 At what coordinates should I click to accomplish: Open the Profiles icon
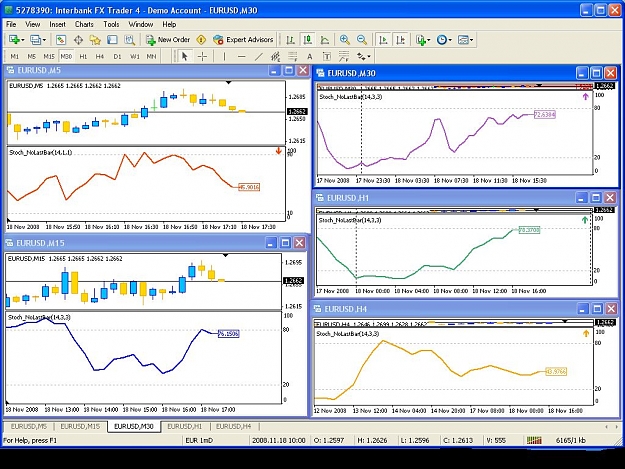pyautogui.click(x=35, y=39)
